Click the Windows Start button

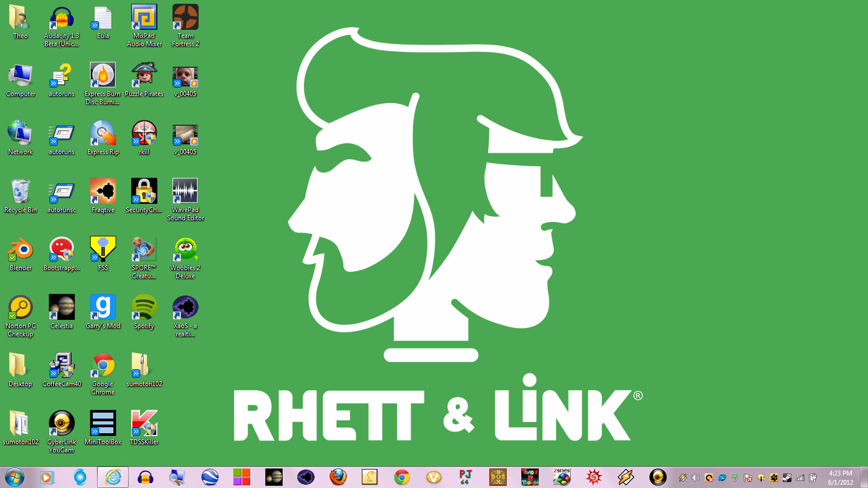pos(15,477)
